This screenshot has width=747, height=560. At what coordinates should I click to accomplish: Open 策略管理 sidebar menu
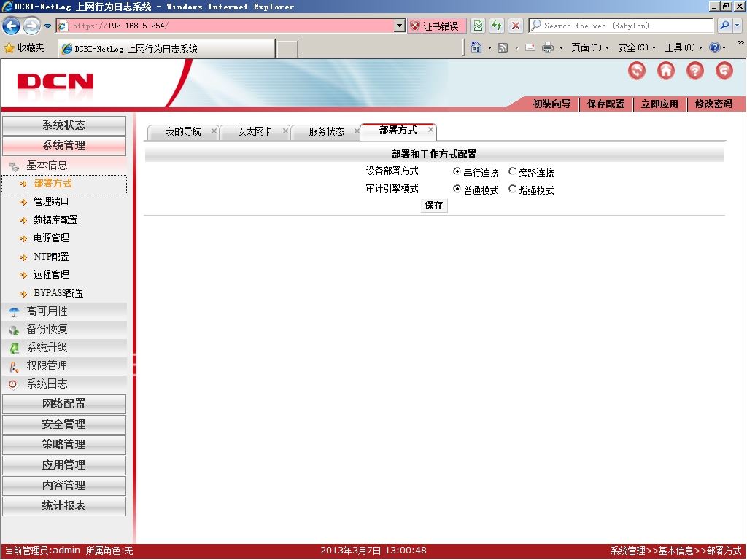64,445
